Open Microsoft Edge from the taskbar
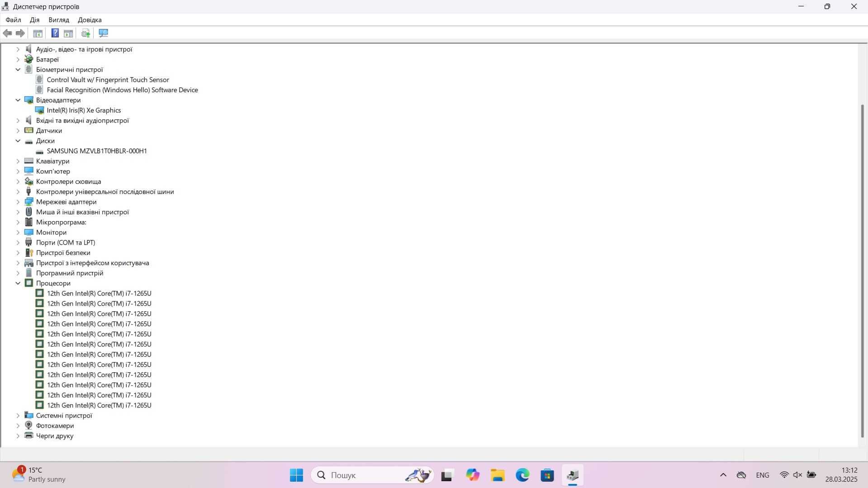The height and width of the screenshot is (488, 868). [522, 475]
